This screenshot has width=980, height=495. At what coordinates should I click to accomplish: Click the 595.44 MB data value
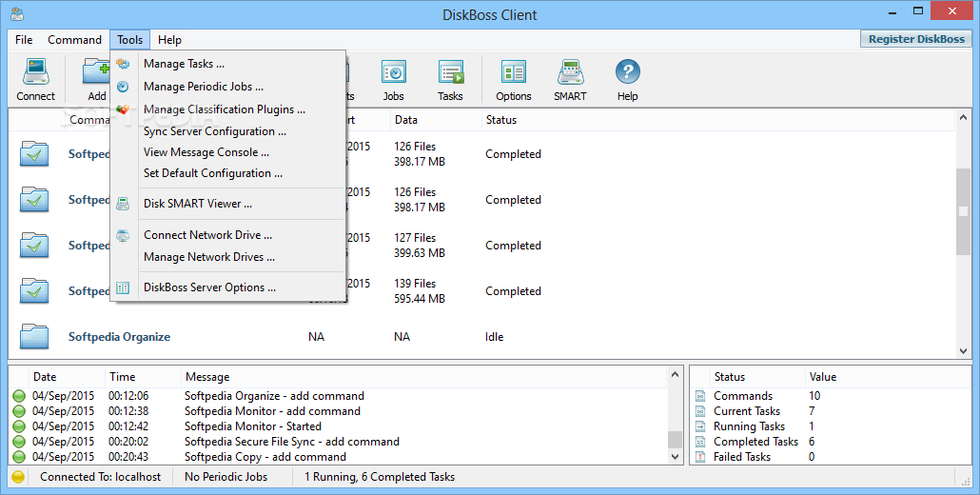(x=420, y=299)
